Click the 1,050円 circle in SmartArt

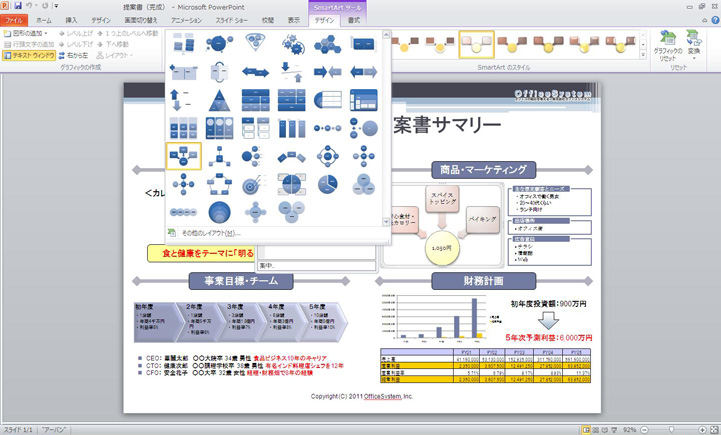pyautogui.click(x=442, y=248)
